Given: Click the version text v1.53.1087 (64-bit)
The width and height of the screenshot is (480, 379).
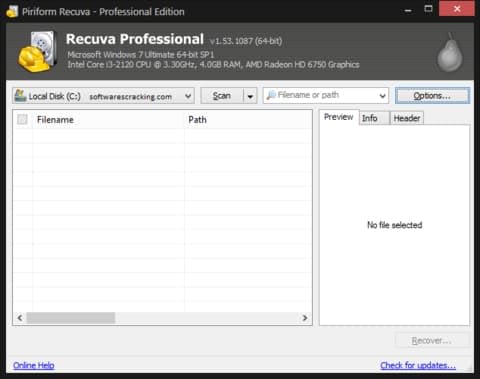Looking at the screenshot, I should click(x=246, y=41).
